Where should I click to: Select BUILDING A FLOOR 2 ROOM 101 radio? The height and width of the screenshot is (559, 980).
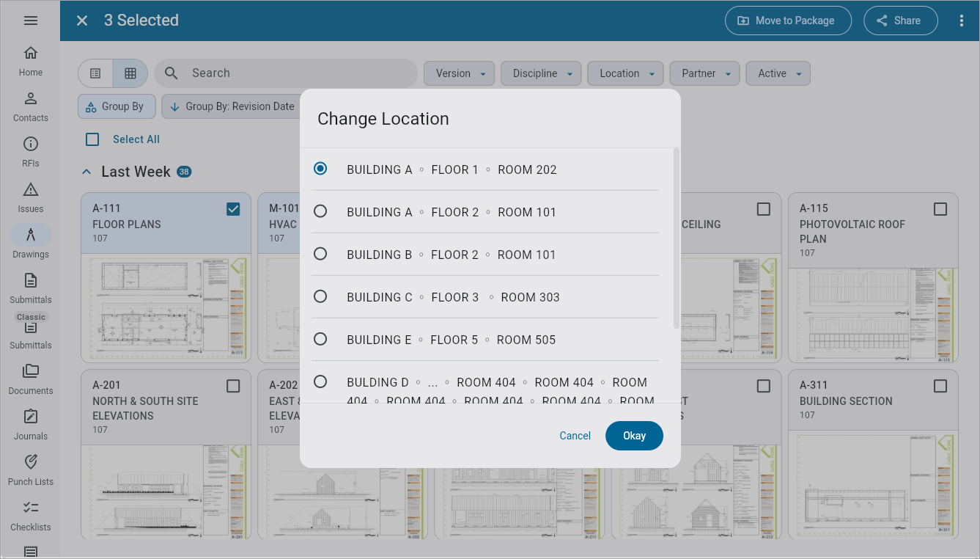(320, 211)
